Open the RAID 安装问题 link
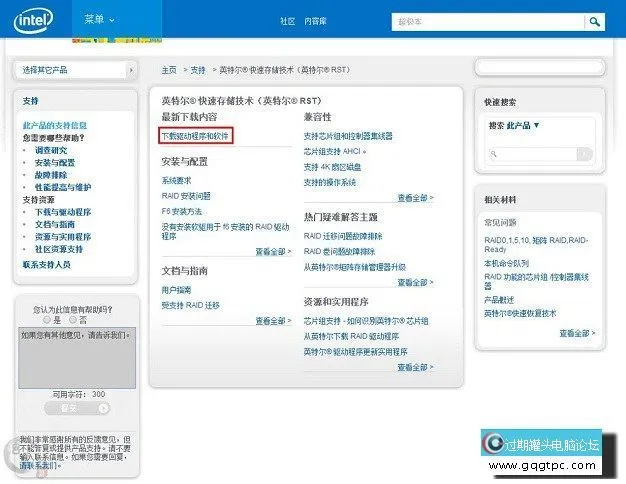This screenshot has width=626, height=484. pos(183,196)
